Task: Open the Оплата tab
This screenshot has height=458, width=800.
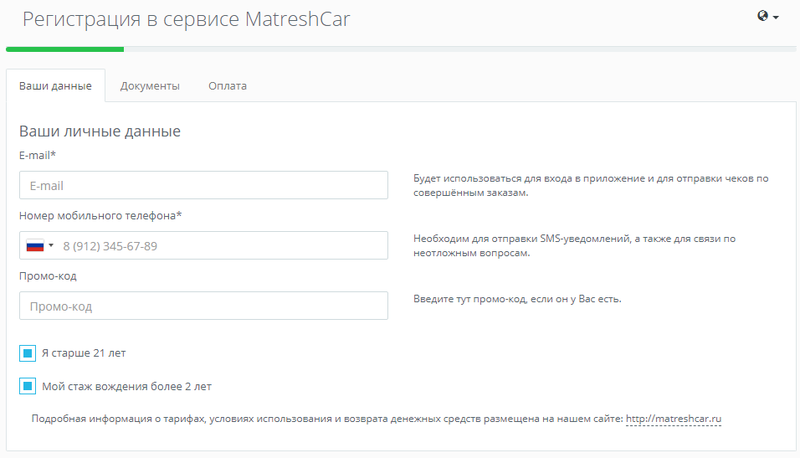Action: pos(227,86)
